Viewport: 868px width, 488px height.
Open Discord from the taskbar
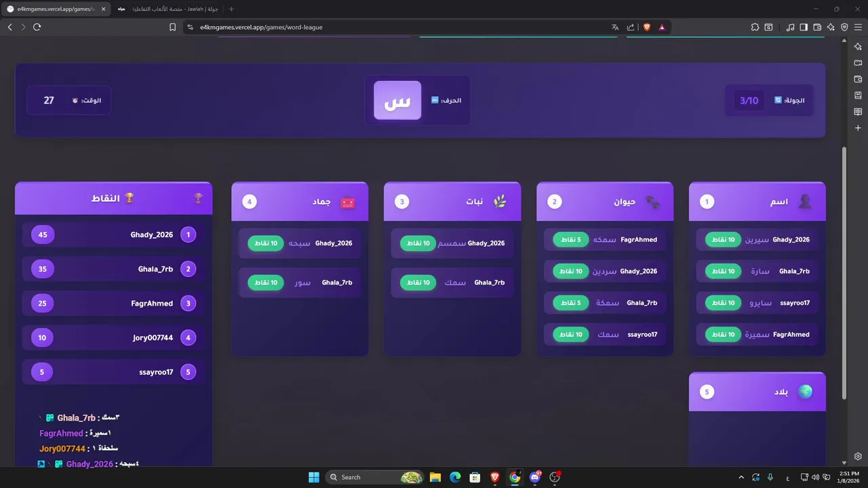point(535,477)
